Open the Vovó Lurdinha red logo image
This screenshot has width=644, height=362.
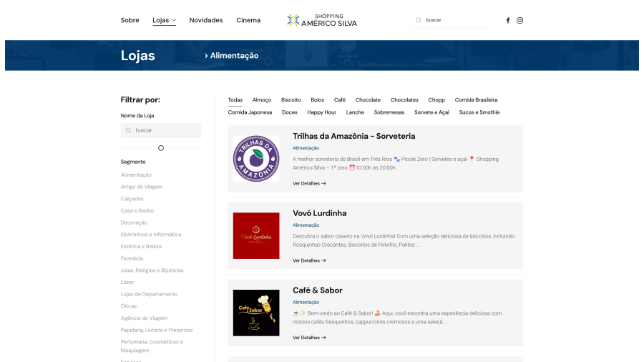(256, 235)
